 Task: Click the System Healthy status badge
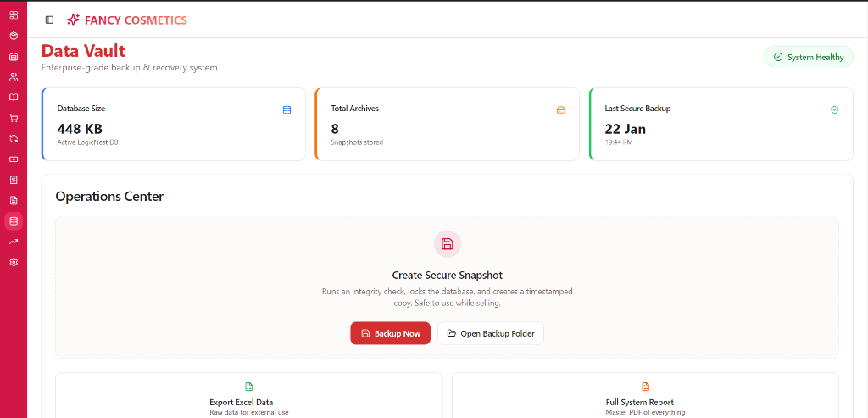point(808,57)
